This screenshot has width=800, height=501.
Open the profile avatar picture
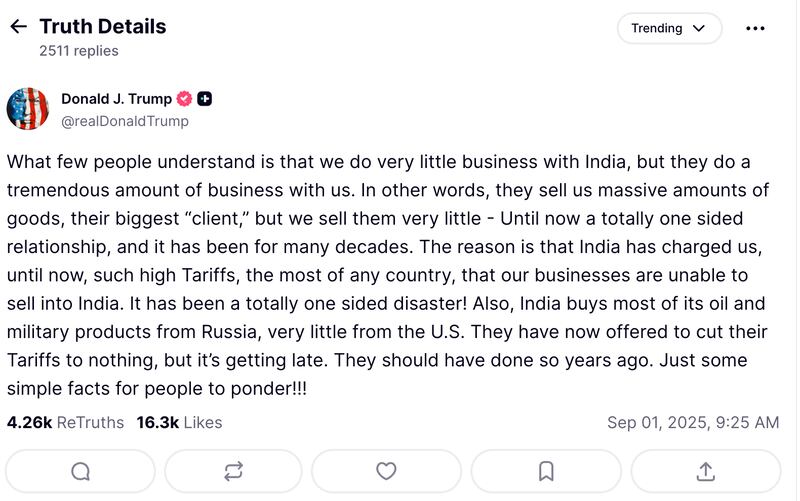pos(28,109)
